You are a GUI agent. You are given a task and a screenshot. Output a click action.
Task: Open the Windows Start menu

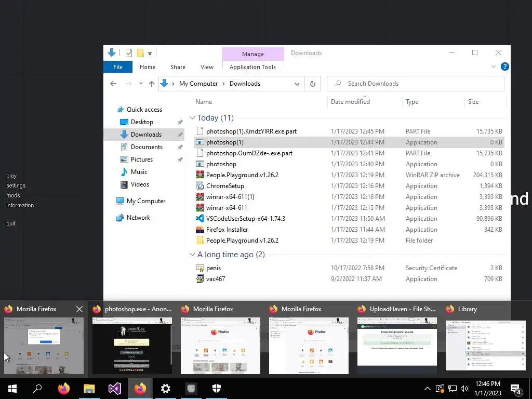pyautogui.click(x=12, y=389)
